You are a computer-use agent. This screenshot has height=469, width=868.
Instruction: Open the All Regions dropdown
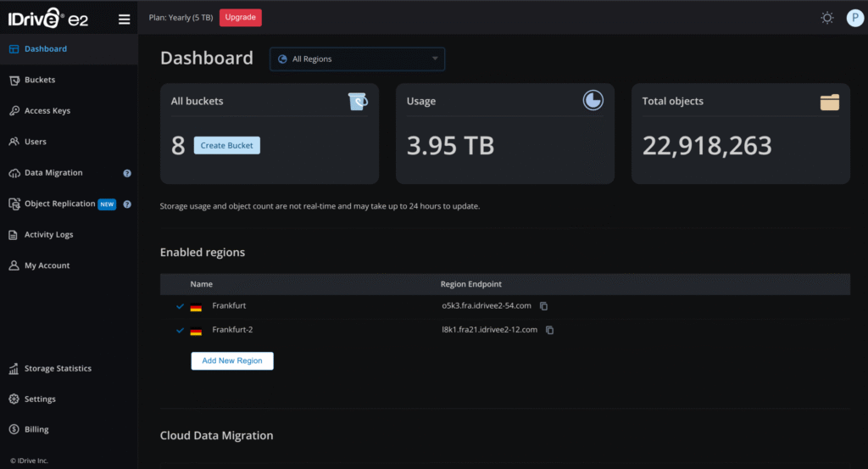(357, 59)
